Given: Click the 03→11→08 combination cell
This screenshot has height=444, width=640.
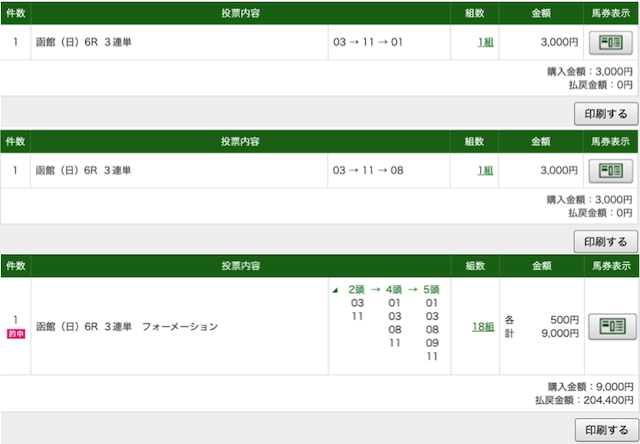Looking at the screenshot, I should 368,170.
